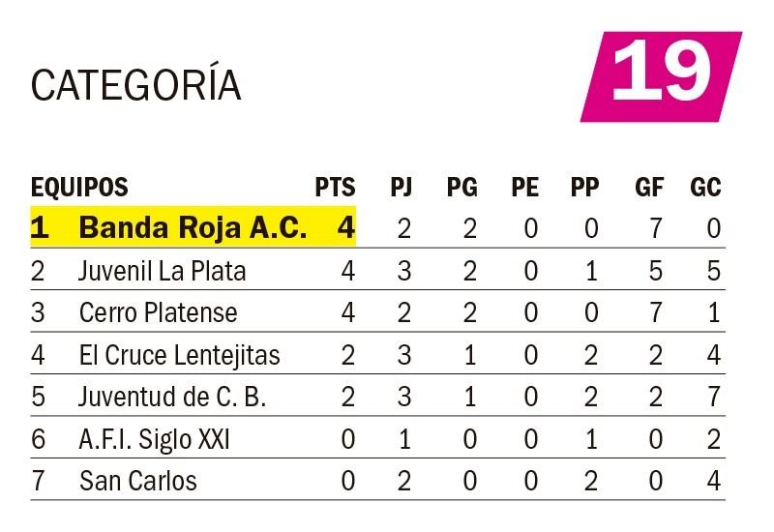The image size is (774, 532).
Task: Click the San Carlos team name
Action: point(137,481)
